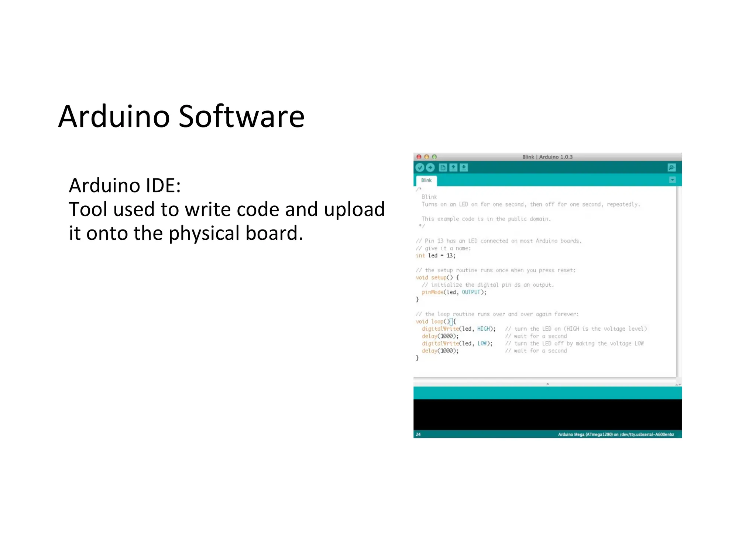Save the sketch with the down-arrow icon
Image resolution: width=756 pixels, height=535 pixels.
(x=464, y=168)
